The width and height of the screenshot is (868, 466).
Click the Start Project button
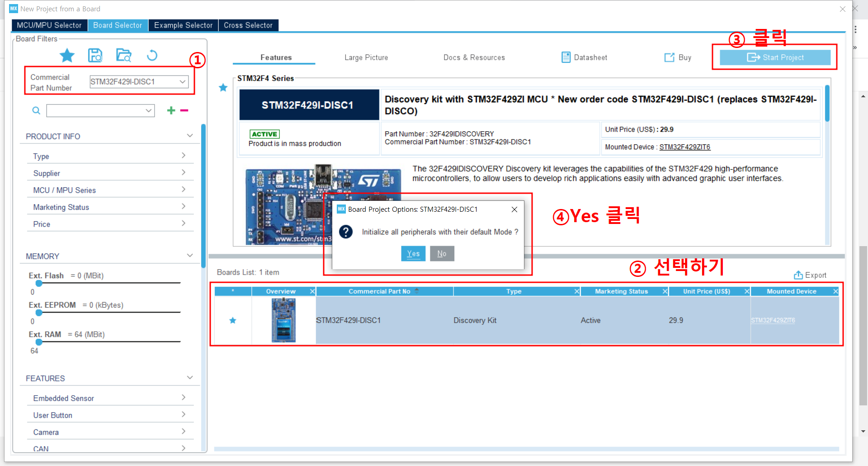pyautogui.click(x=775, y=57)
